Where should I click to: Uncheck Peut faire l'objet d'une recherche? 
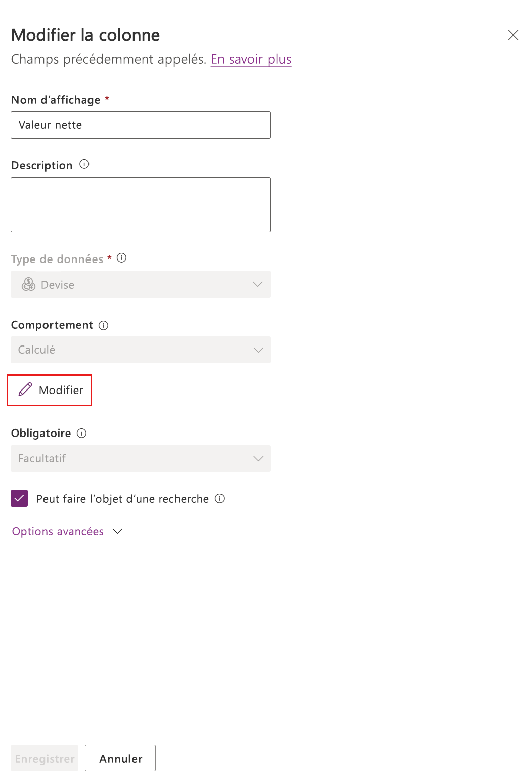point(19,499)
